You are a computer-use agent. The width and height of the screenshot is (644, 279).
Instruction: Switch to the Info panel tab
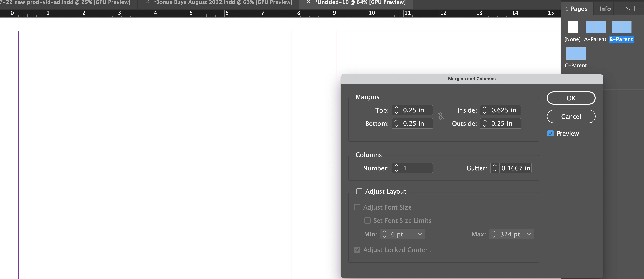pos(605,9)
